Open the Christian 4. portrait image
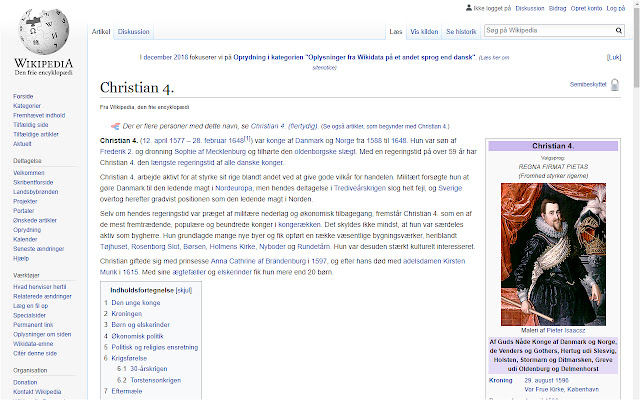The height and width of the screenshot is (400, 640). click(x=553, y=254)
